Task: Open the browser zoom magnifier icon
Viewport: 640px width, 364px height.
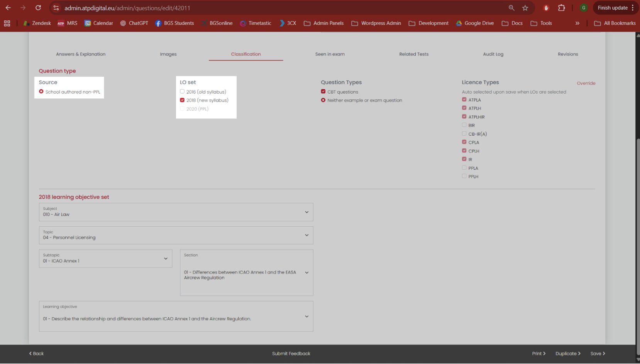Action: 511,8
